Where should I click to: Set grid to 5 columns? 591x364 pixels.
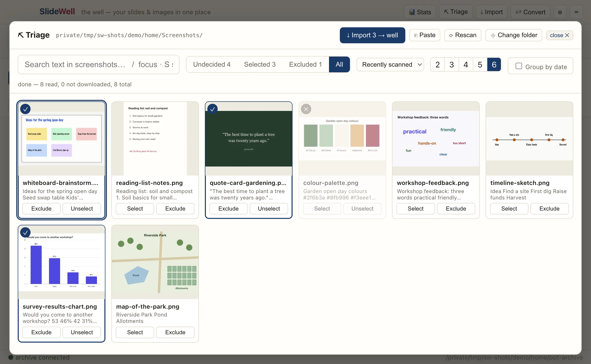[x=480, y=65]
